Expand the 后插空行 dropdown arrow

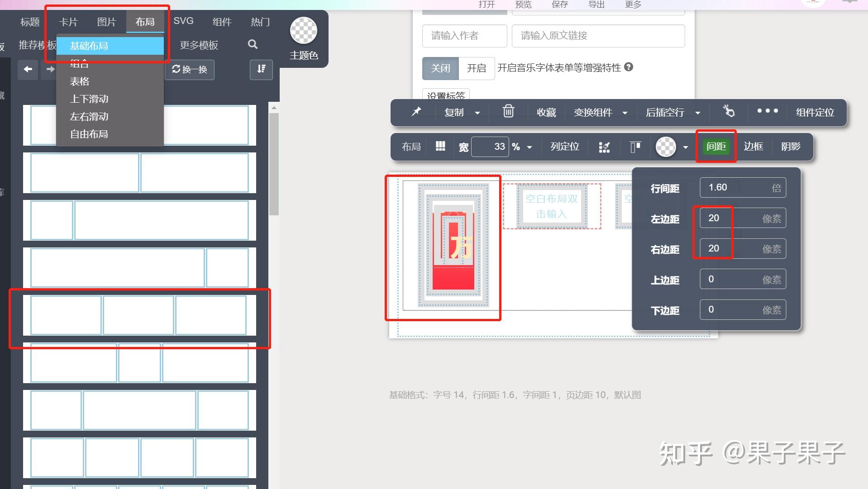[x=697, y=113]
